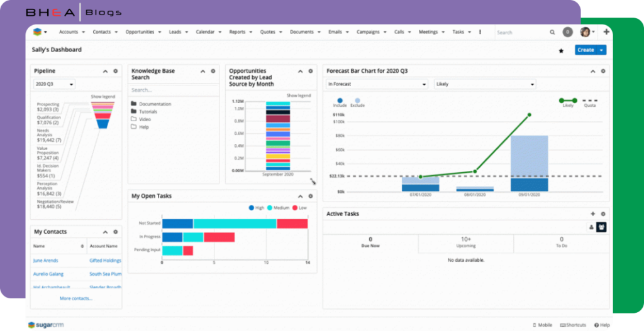Click the SugarCRM cube home icon
644x331 pixels.
click(x=37, y=32)
